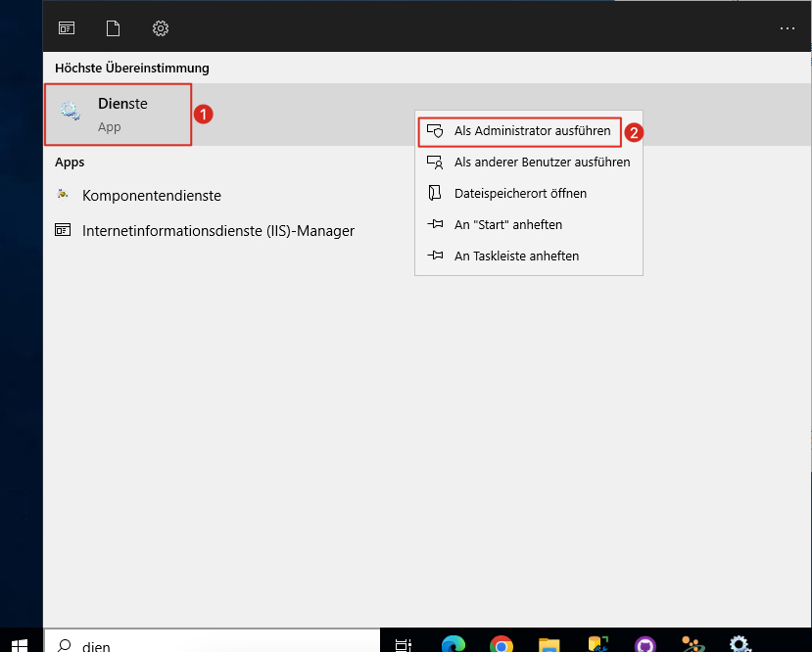Open Internetinformationsdienste (IIS)-Manager result

point(218,231)
